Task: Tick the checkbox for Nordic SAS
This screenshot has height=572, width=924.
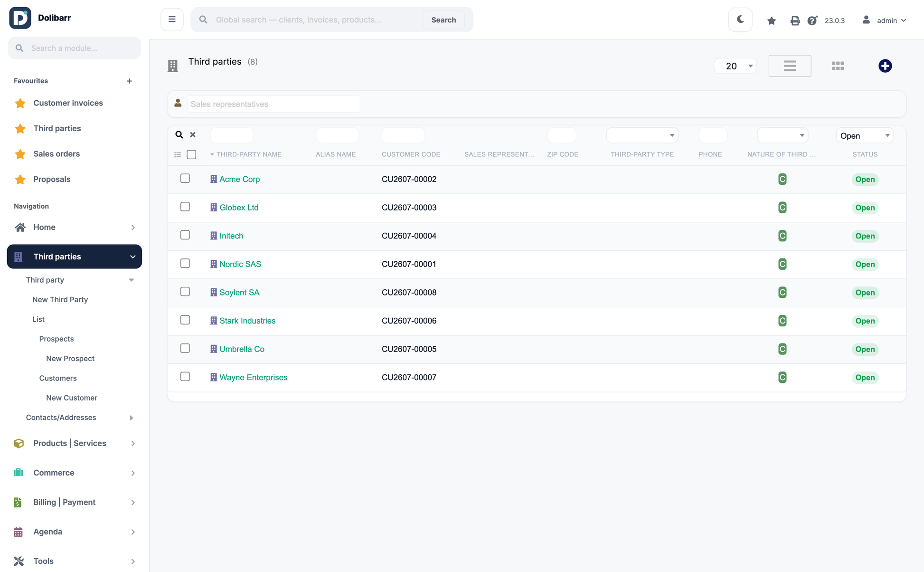Action: tap(185, 263)
